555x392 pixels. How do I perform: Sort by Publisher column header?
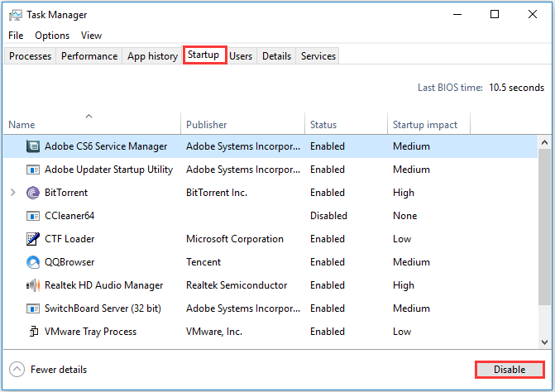tap(243, 124)
